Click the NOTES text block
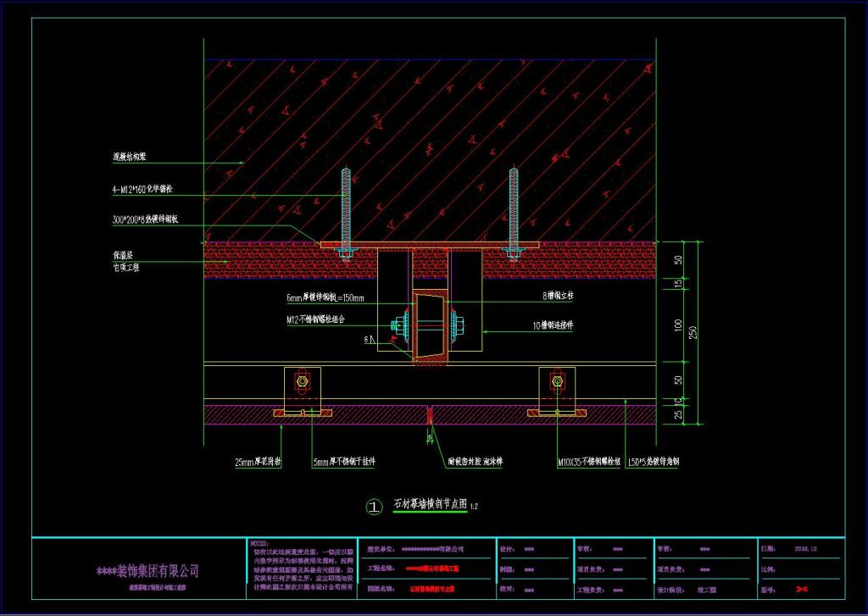Image resolution: width=868 pixels, height=616 pixels. pos(302,568)
